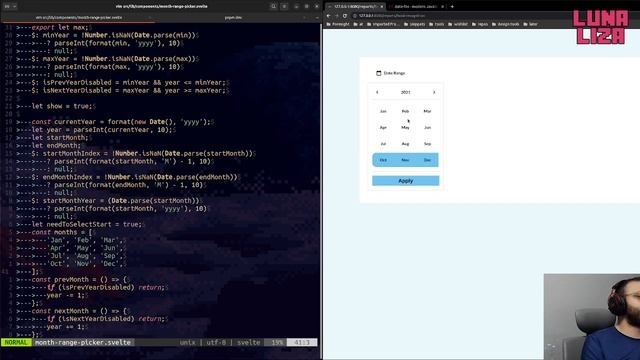Pick Sep in the month picker
640x360 pixels.
click(427, 144)
